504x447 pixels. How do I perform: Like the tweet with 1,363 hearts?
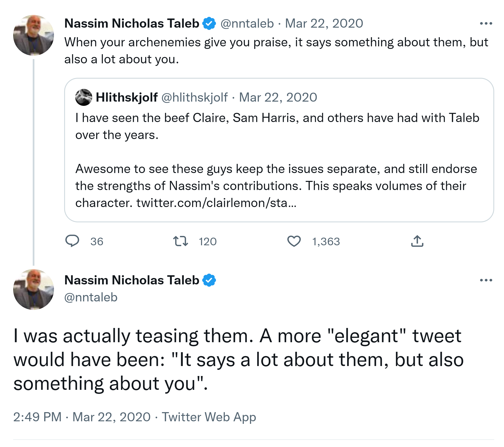(294, 241)
